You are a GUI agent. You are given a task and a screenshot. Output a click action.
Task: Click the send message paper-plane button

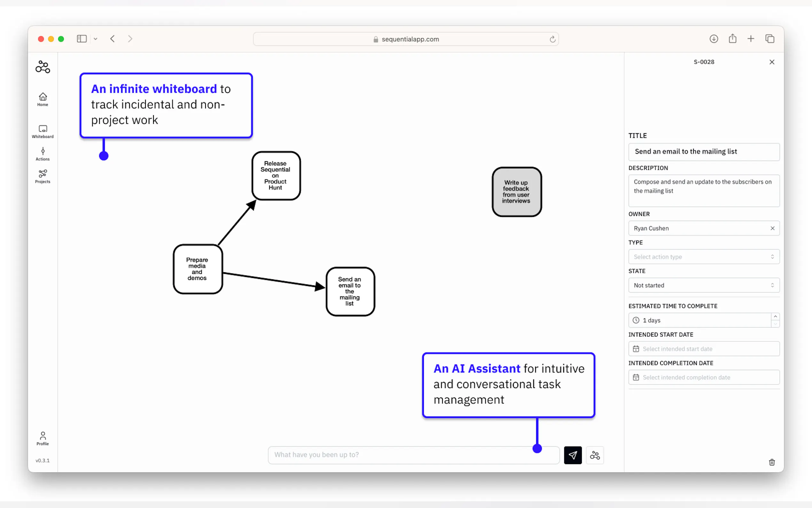coord(573,455)
